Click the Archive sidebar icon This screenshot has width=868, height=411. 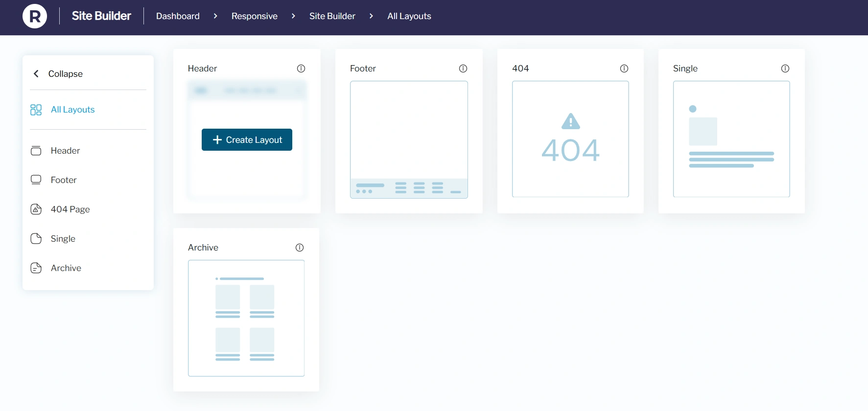pos(36,268)
